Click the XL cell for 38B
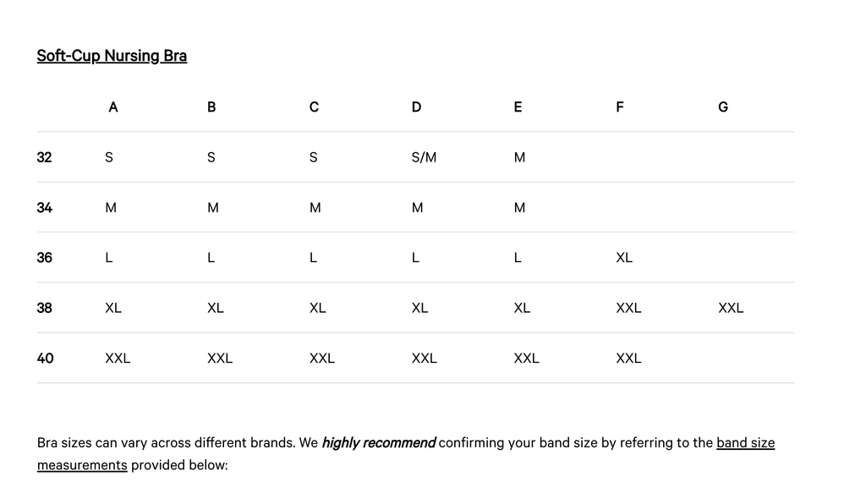 pyautogui.click(x=216, y=308)
